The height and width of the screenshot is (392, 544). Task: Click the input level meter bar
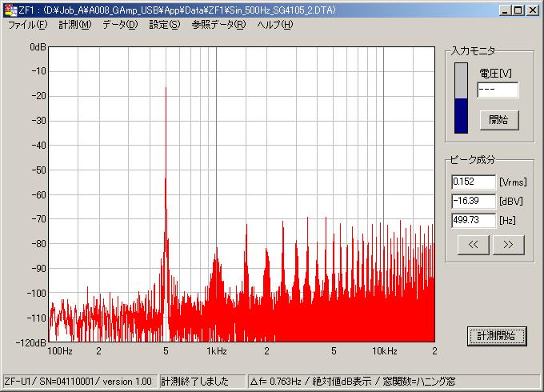(x=461, y=98)
